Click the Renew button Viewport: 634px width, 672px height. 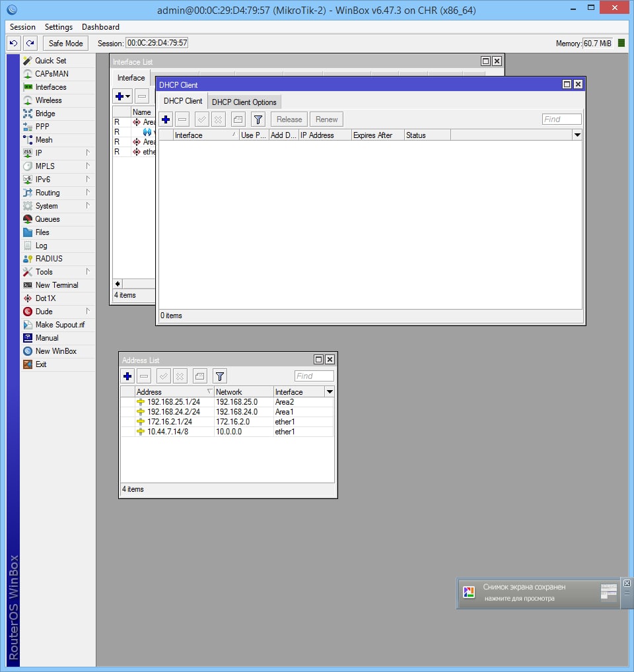click(327, 119)
